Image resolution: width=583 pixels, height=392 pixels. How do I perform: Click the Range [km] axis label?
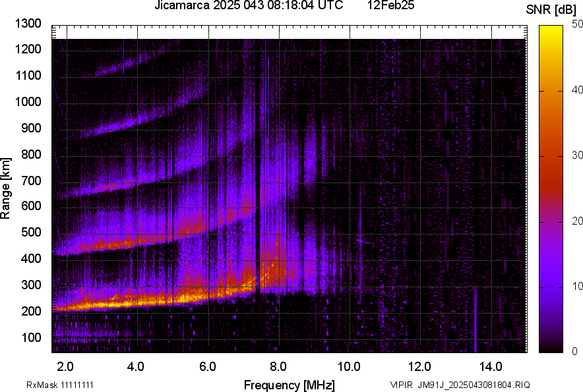tap(8, 186)
